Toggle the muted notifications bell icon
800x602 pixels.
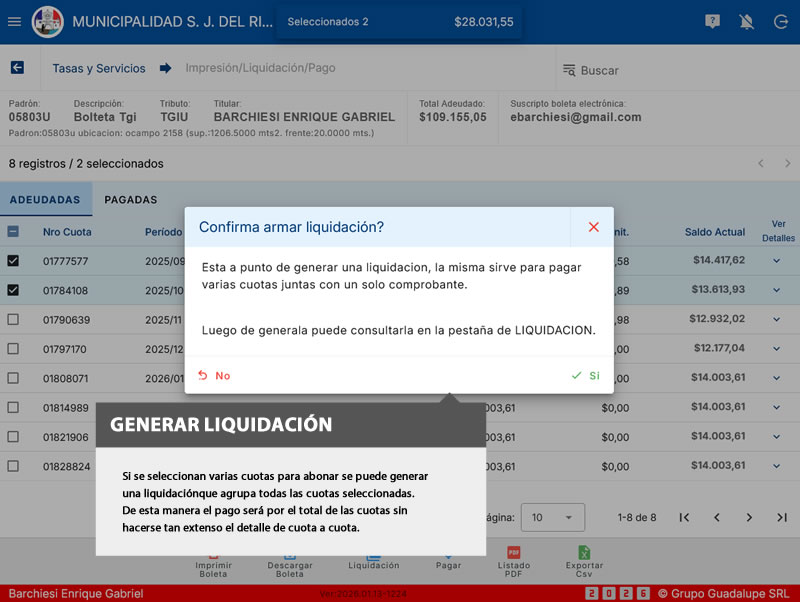746,21
